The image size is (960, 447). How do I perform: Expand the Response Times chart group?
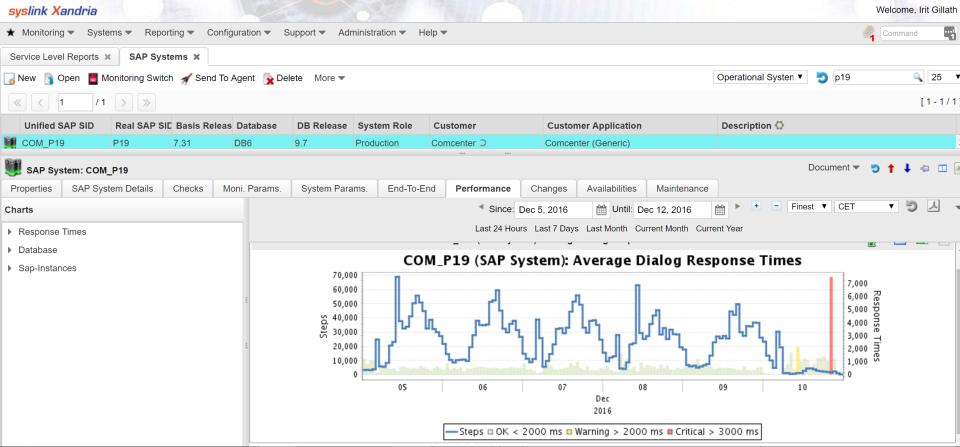tap(9, 232)
